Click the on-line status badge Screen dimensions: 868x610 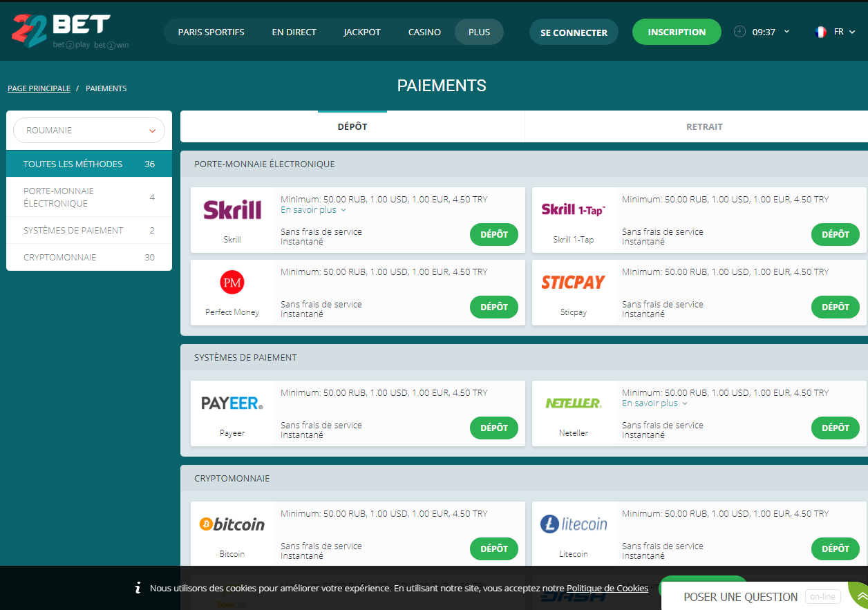[x=823, y=597]
